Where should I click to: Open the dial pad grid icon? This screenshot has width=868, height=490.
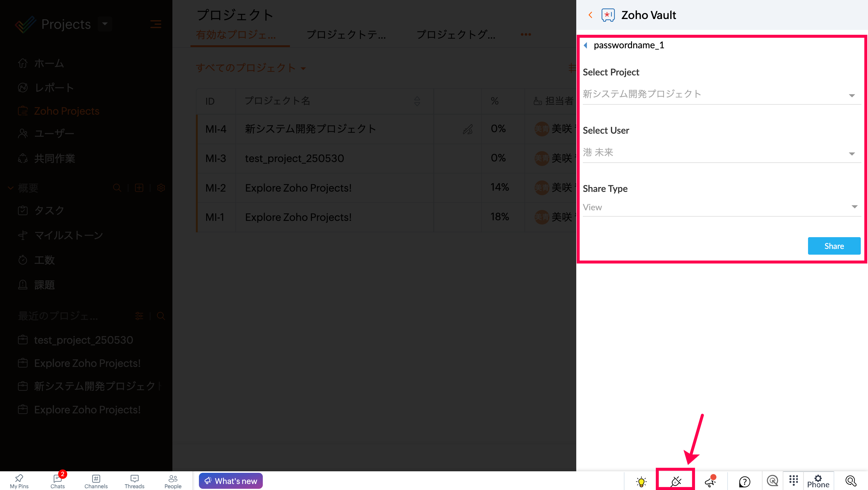point(794,481)
